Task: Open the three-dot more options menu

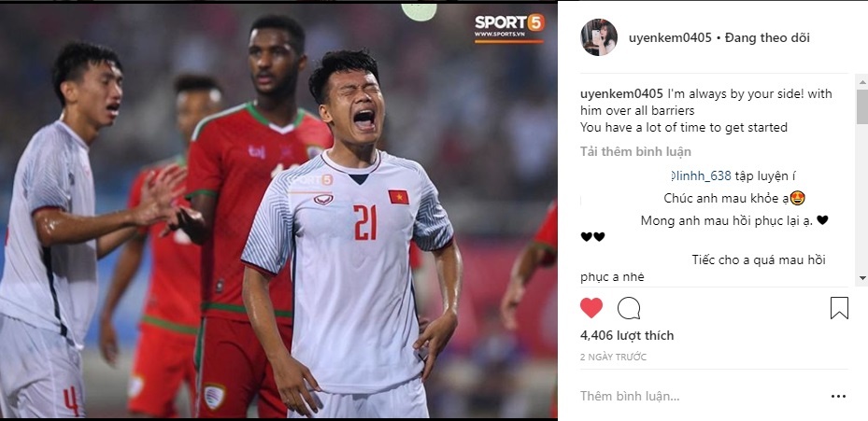Action: tap(838, 396)
